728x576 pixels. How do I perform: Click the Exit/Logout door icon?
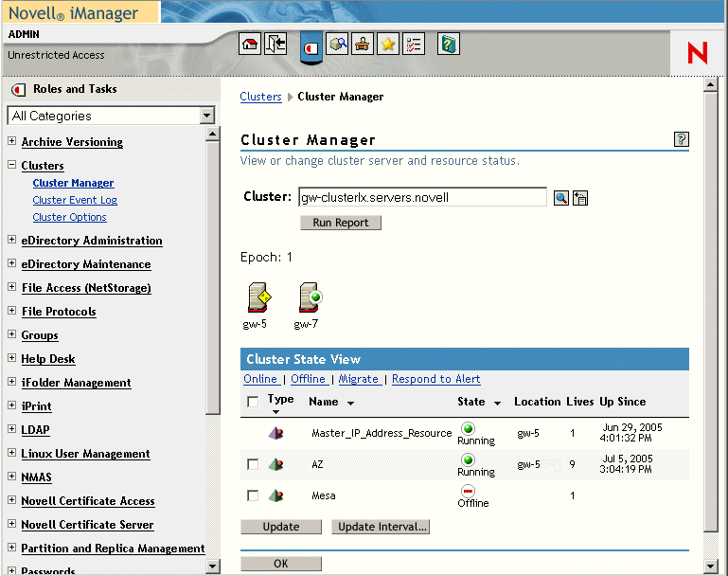click(x=275, y=45)
